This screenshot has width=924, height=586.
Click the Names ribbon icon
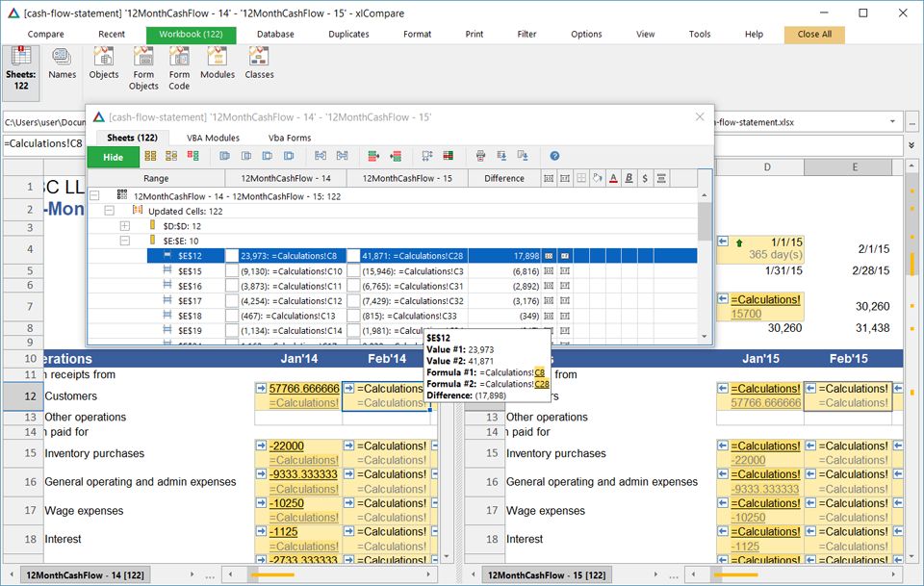coord(63,64)
